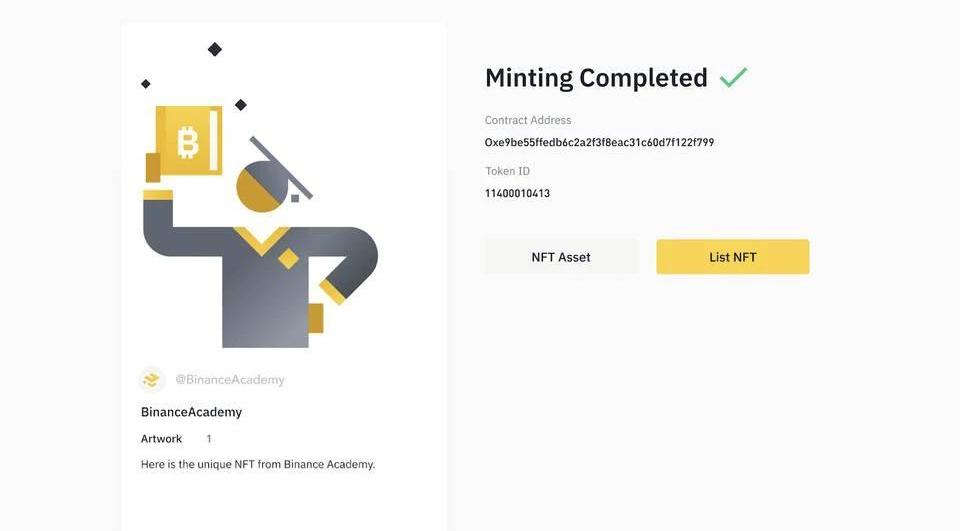This screenshot has width=960, height=531.
Task: Click the Bitcoin book in the artwork
Action: tap(189, 141)
